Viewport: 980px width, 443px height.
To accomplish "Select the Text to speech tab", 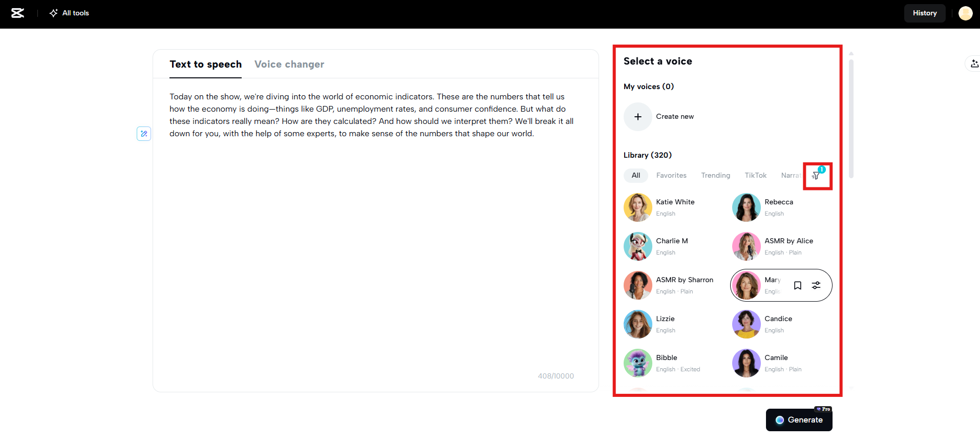I will coord(205,65).
